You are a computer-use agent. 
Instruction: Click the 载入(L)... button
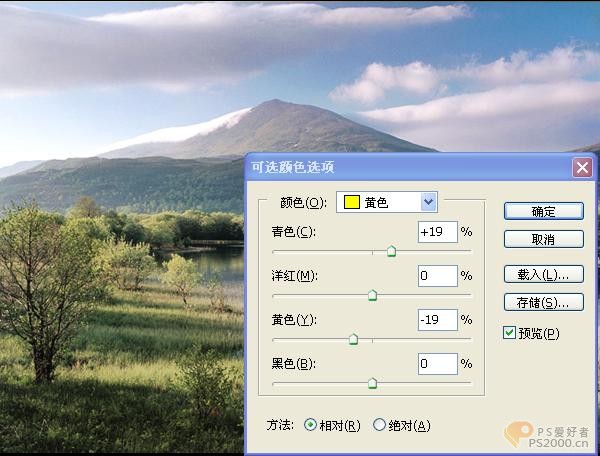(544, 274)
